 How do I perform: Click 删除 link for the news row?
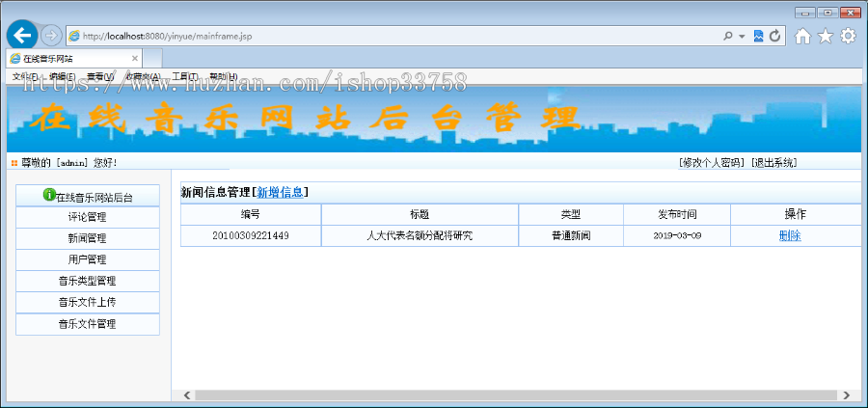[x=789, y=236]
